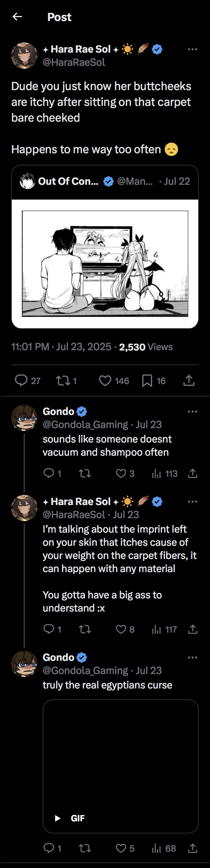Open @HaraRaeSol profile handle at top

pyautogui.click(x=74, y=62)
